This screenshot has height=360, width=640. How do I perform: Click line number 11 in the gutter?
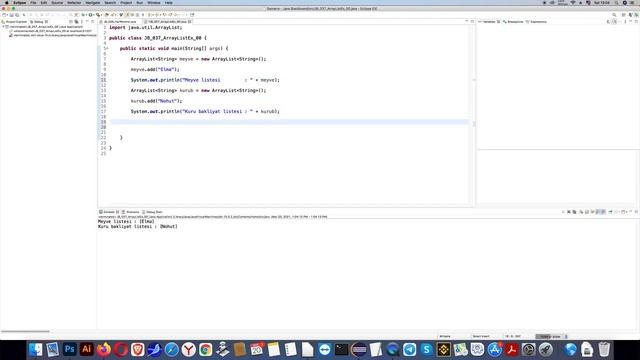[104, 80]
